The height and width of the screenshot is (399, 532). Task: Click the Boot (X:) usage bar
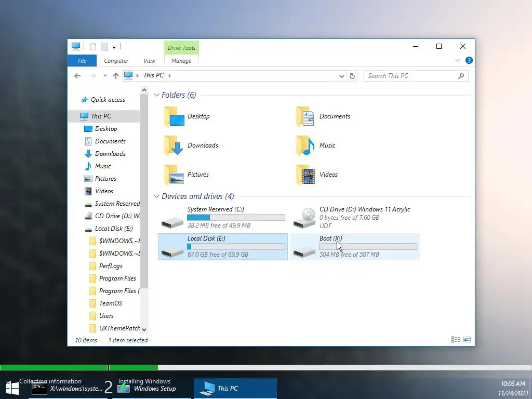pos(368,247)
